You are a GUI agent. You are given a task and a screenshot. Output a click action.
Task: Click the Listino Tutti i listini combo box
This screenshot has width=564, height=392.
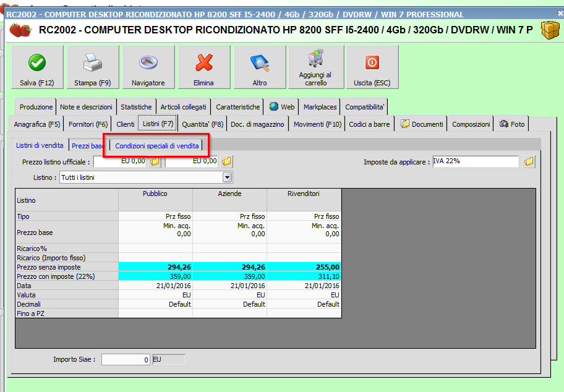[146, 177]
